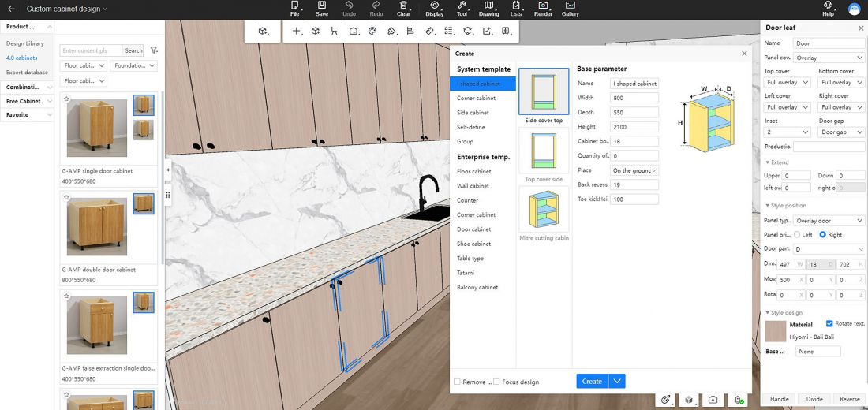
Task: Toggle the magnet snap tool
Action: pos(666,400)
